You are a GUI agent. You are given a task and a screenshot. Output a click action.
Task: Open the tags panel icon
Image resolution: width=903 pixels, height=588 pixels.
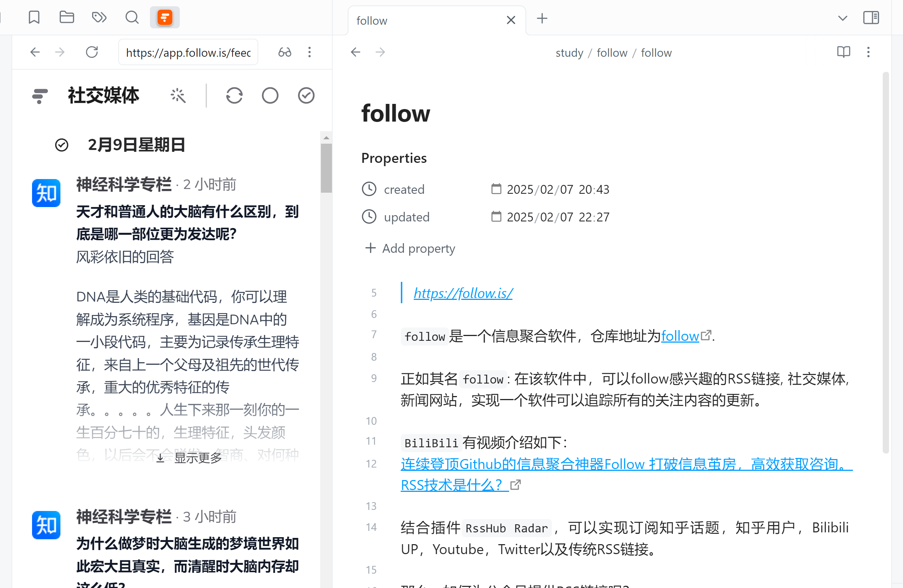[99, 17]
